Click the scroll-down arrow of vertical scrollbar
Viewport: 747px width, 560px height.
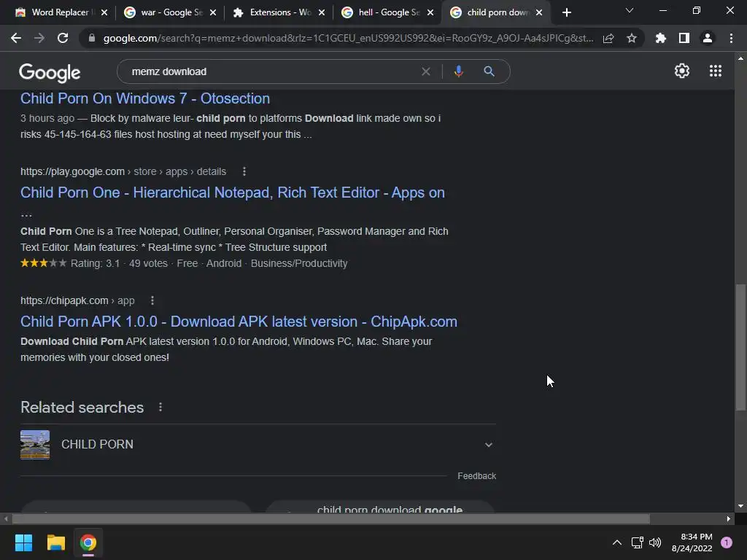(x=740, y=506)
